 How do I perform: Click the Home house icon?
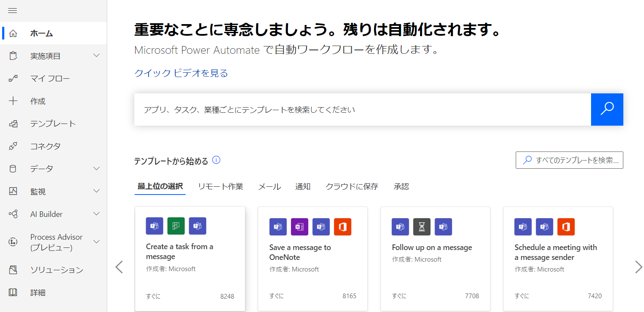coord(13,33)
